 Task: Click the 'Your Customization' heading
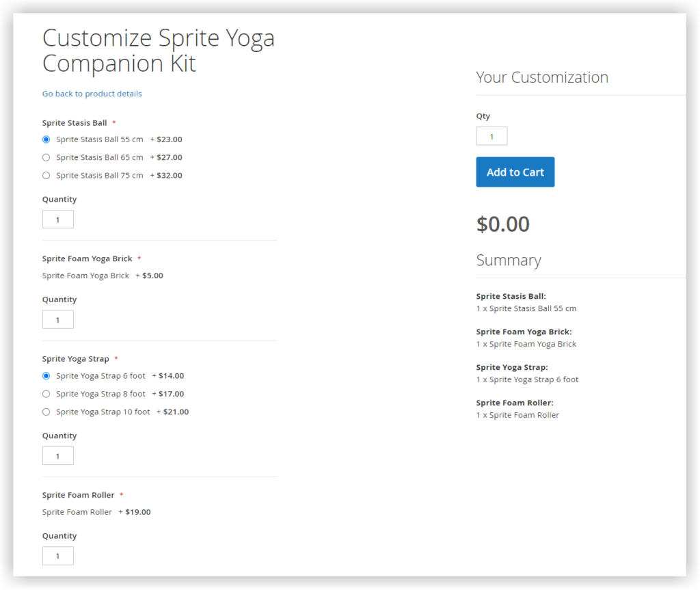tap(542, 77)
